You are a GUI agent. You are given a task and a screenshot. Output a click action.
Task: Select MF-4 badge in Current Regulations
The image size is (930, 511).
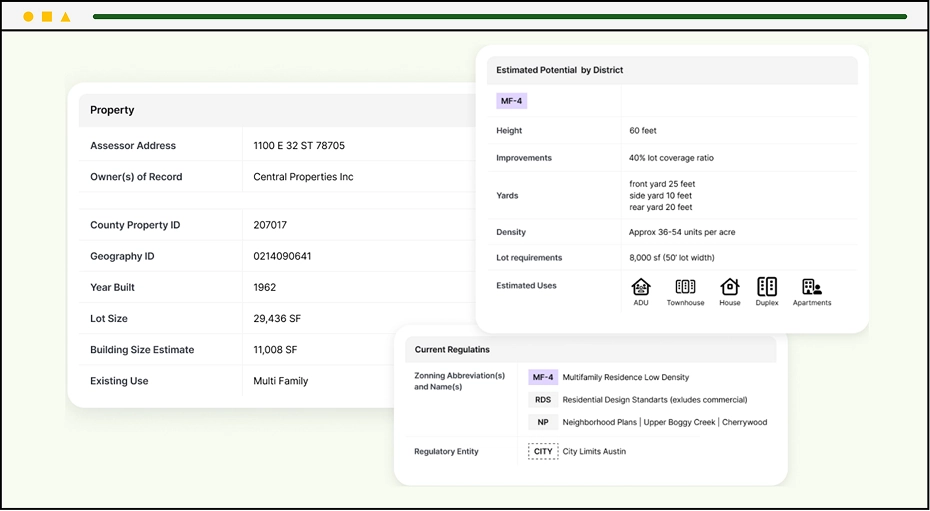543,377
